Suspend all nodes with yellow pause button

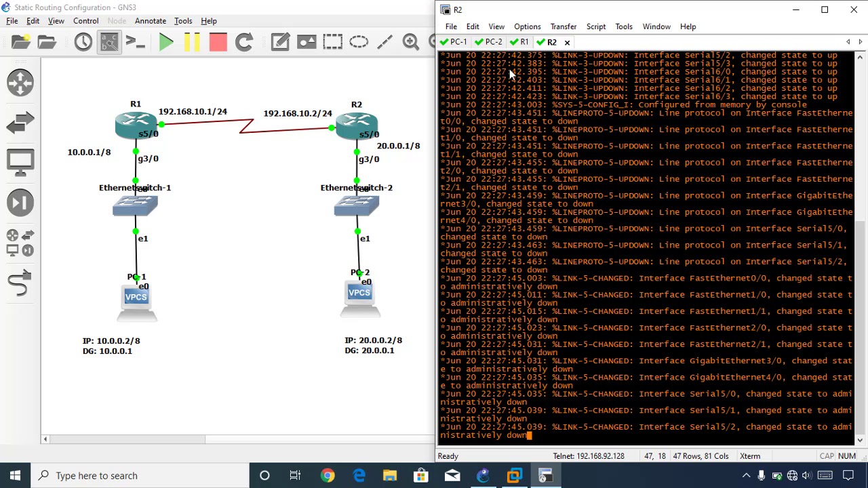192,42
